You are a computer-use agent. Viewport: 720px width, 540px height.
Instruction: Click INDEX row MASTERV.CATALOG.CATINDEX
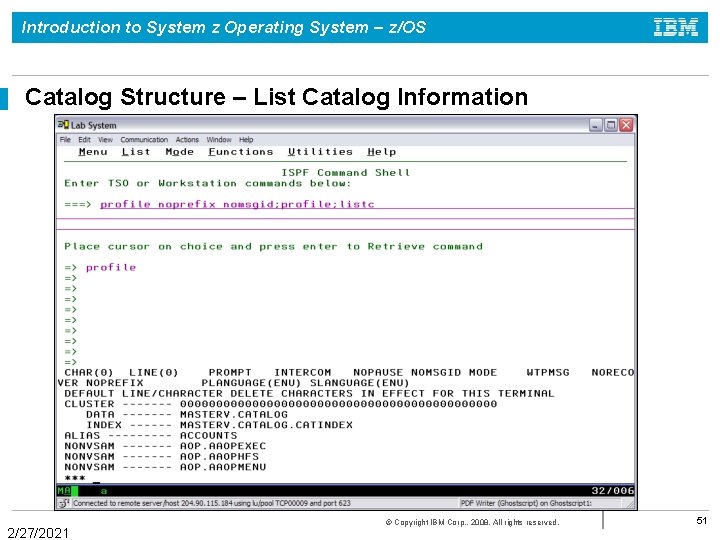coord(219,425)
